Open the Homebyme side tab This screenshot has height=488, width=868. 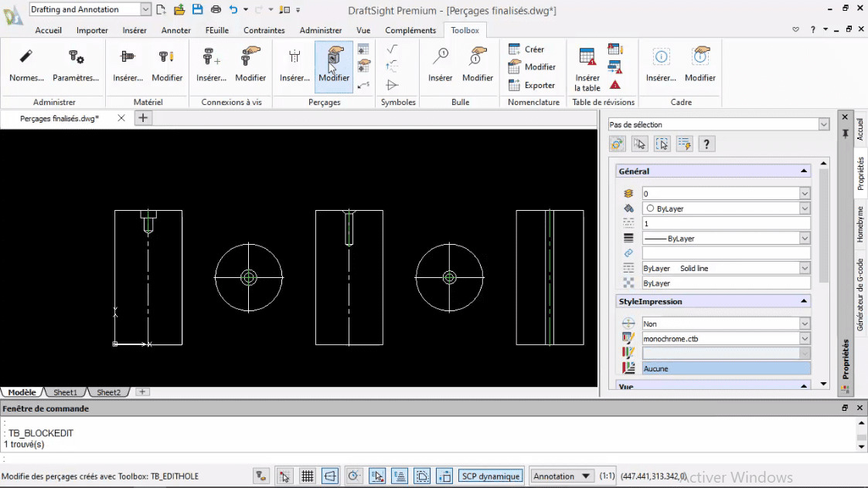(860, 224)
